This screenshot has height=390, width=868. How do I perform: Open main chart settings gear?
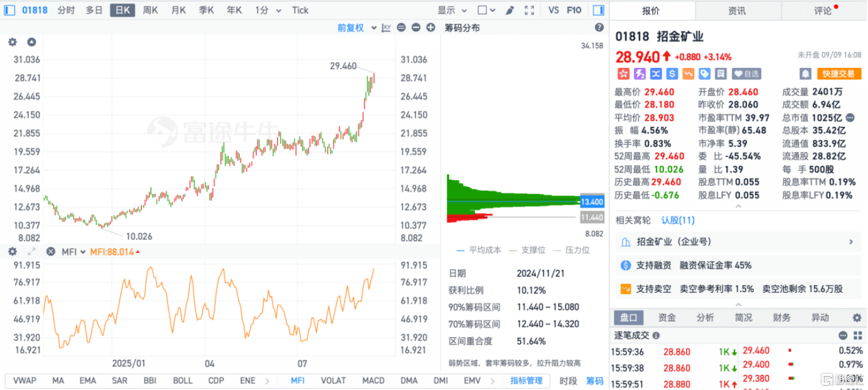(13, 42)
